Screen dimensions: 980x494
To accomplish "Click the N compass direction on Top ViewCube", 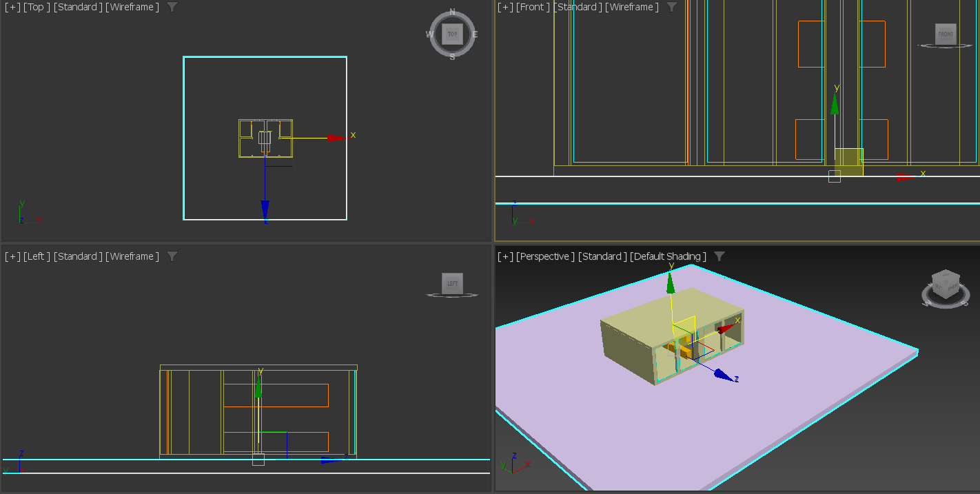I will (452, 12).
